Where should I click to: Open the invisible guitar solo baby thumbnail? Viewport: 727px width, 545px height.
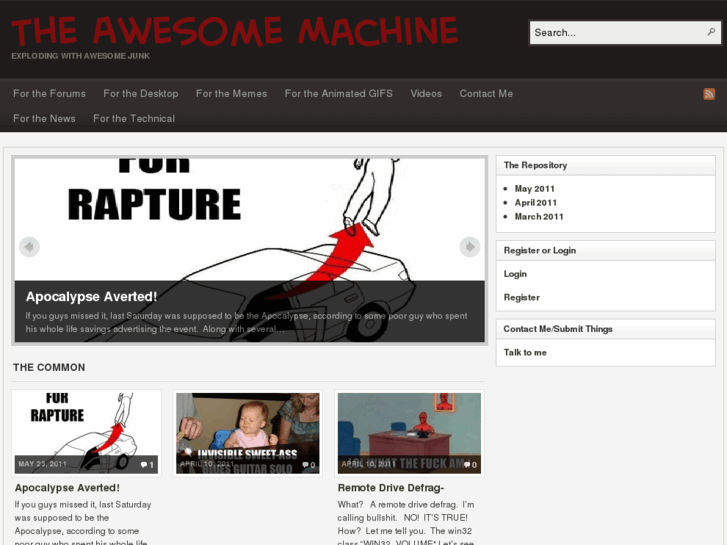[x=248, y=433]
